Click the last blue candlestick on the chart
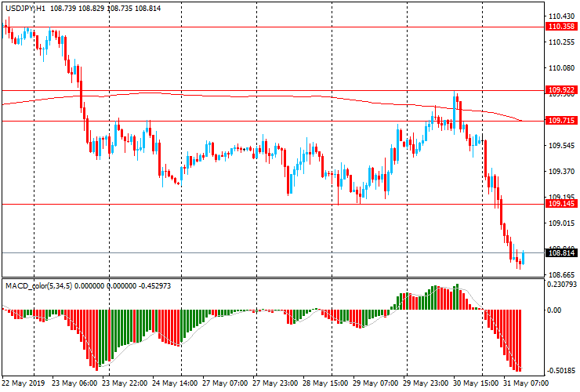The height and width of the screenshot is (392, 580). [x=523, y=258]
